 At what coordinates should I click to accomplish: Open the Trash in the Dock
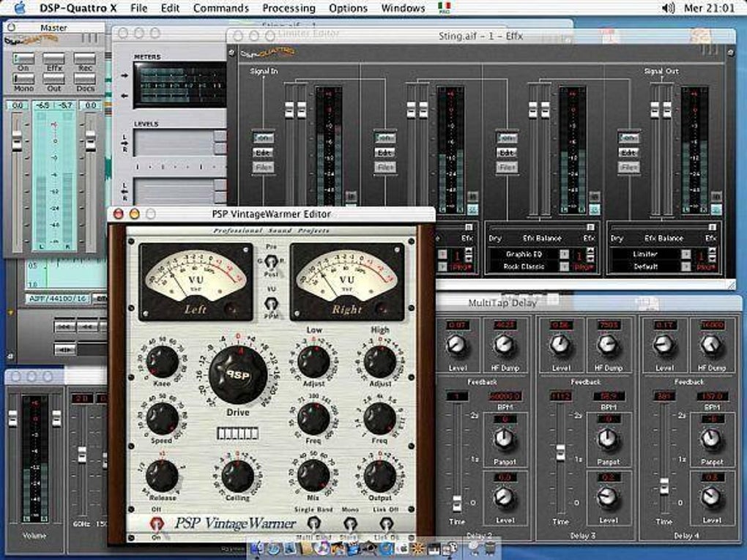[x=490, y=548]
